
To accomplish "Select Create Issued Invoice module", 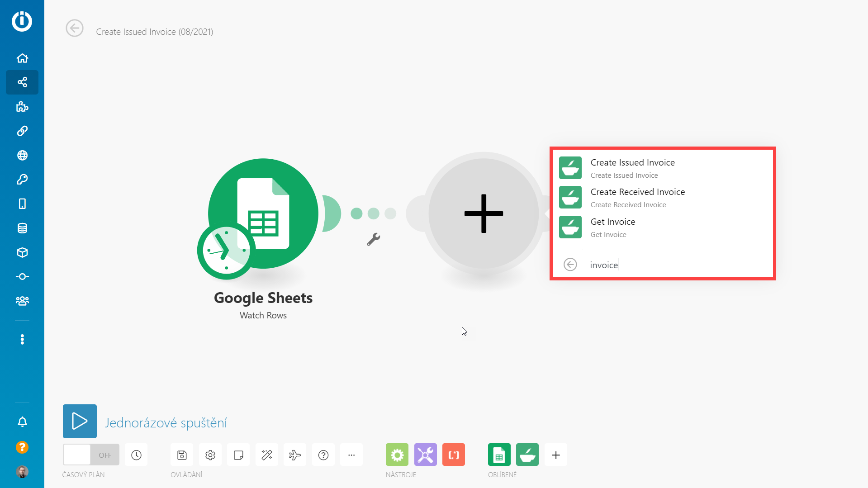I will click(632, 168).
